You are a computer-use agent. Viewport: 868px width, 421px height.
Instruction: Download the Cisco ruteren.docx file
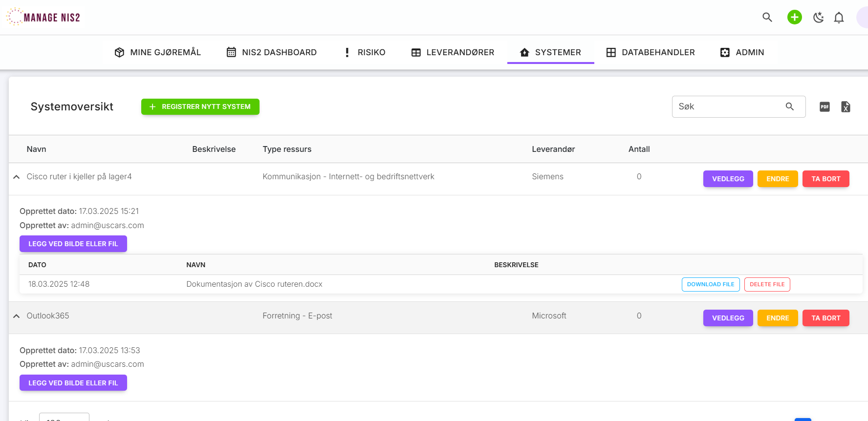click(710, 284)
